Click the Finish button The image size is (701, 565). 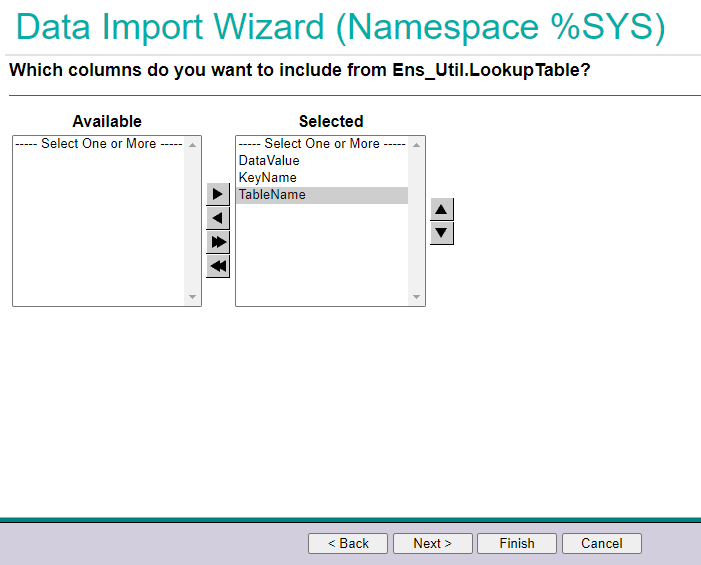517,543
